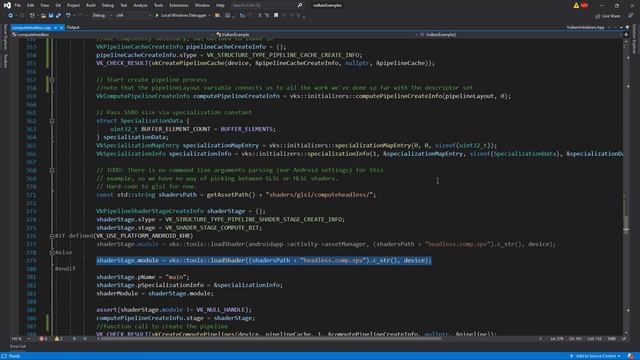The width and height of the screenshot is (640, 360).
Task: Collapse struct SpecializationData at line 362
Action: 52,121
